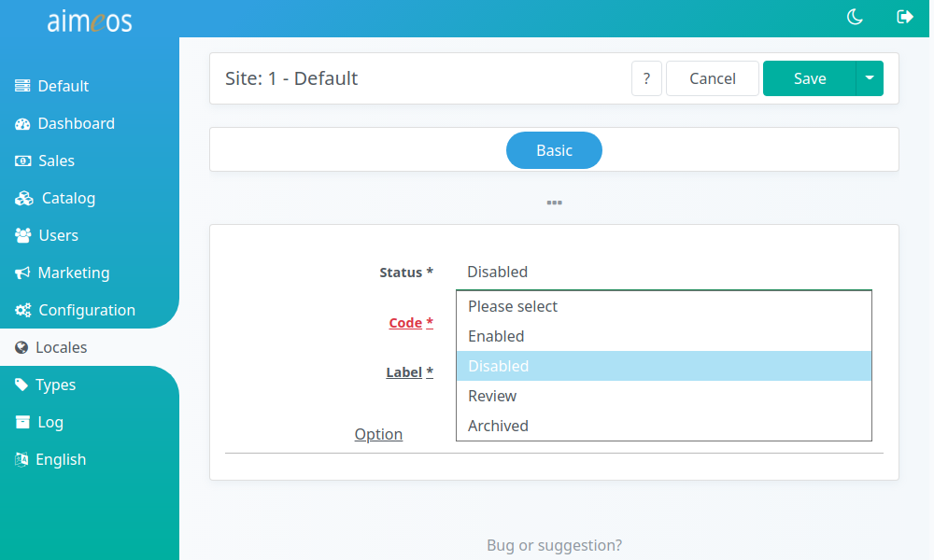Open Types in sidebar

90,385
